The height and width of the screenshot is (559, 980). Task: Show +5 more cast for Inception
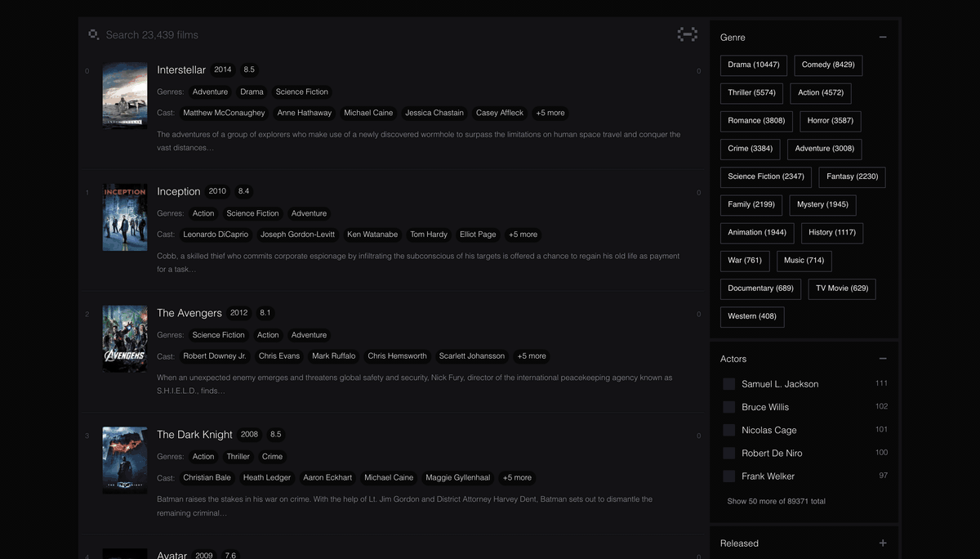523,235
